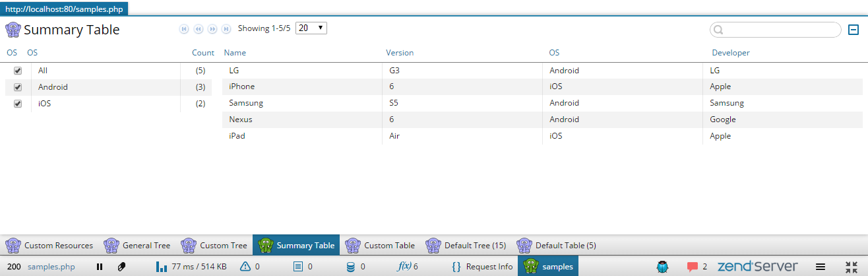Open the Z-Ray hamburger menu
The height and width of the screenshot is (276, 868).
coord(821,267)
